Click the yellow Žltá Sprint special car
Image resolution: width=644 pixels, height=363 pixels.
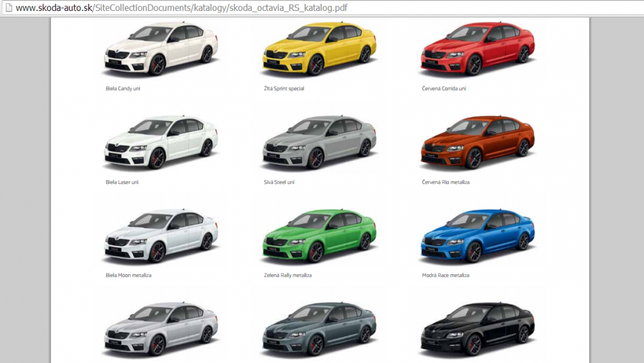pos(319,48)
